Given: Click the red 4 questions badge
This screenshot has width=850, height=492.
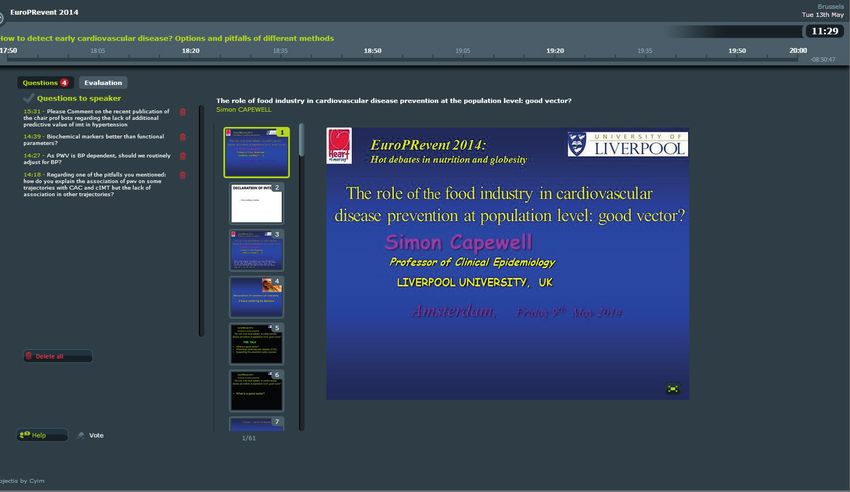Looking at the screenshot, I should pyautogui.click(x=65, y=82).
